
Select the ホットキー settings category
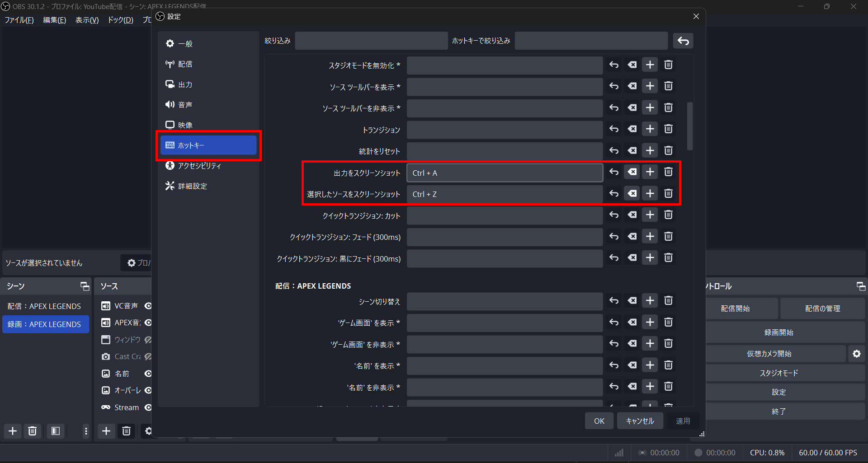[208, 145]
